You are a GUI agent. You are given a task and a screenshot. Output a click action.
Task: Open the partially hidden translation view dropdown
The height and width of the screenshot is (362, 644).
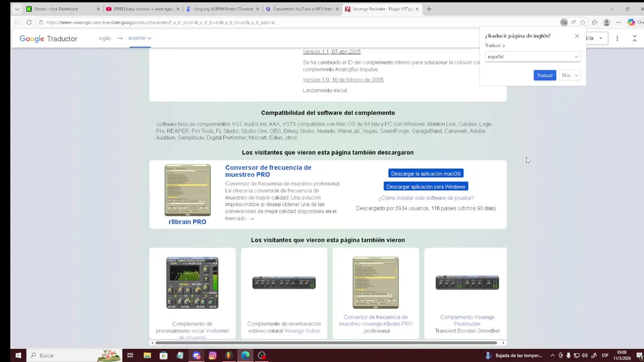596,38
